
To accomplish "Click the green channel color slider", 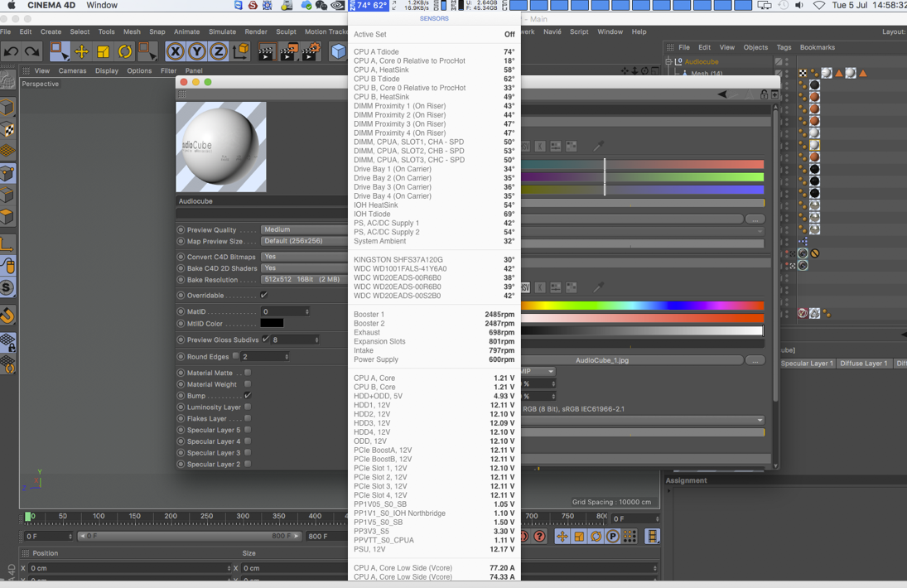I will coord(642,177).
